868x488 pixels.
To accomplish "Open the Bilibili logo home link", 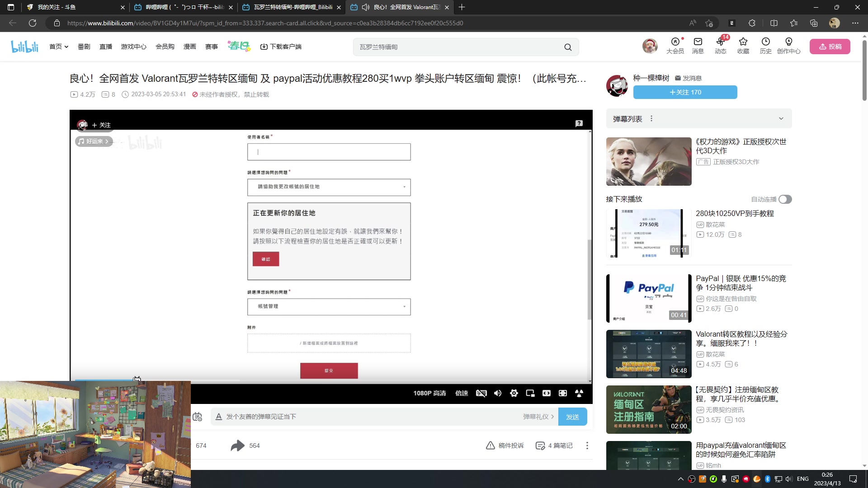I will 24,47.
